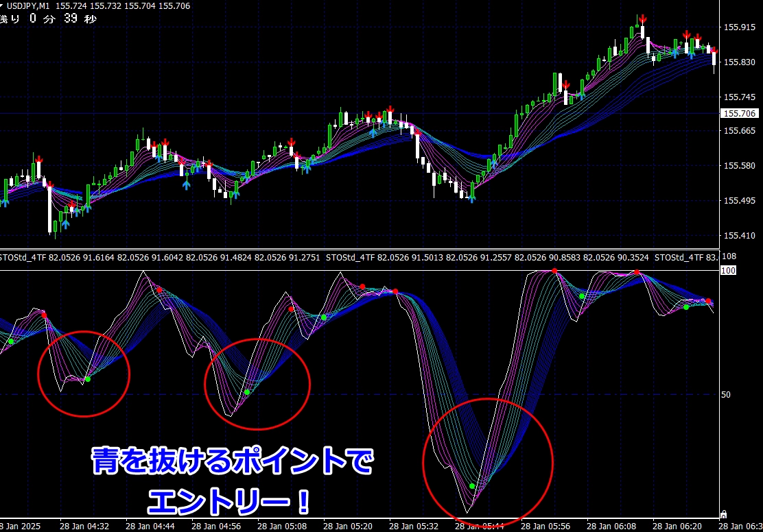
Task: Click the 155.410 price on the price axis
Action: pos(739,236)
